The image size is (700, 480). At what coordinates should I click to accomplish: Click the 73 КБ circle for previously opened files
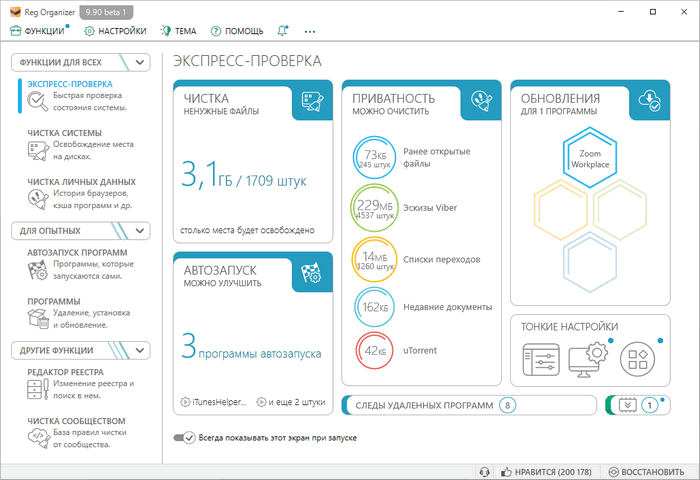pyautogui.click(x=375, y=158)
